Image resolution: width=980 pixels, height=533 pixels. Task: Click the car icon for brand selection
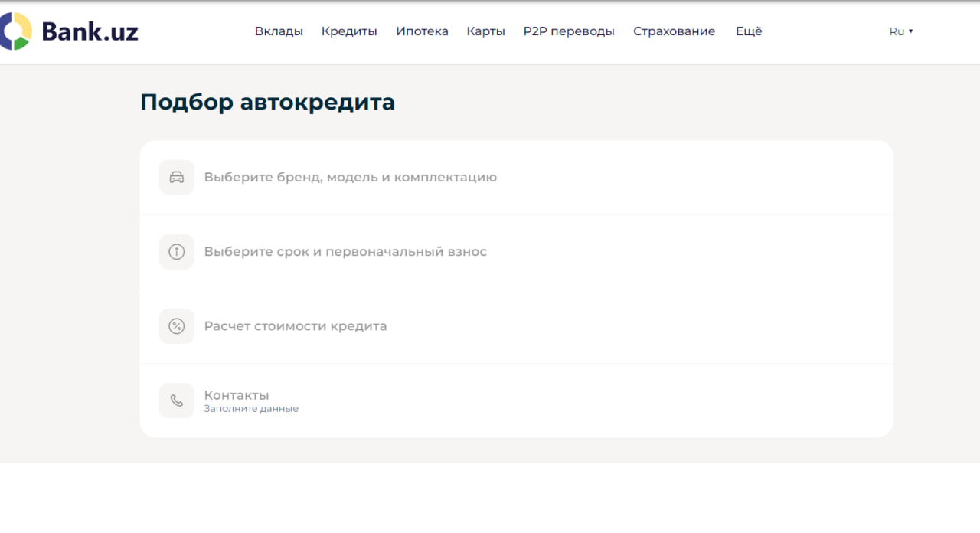[177, 178]
